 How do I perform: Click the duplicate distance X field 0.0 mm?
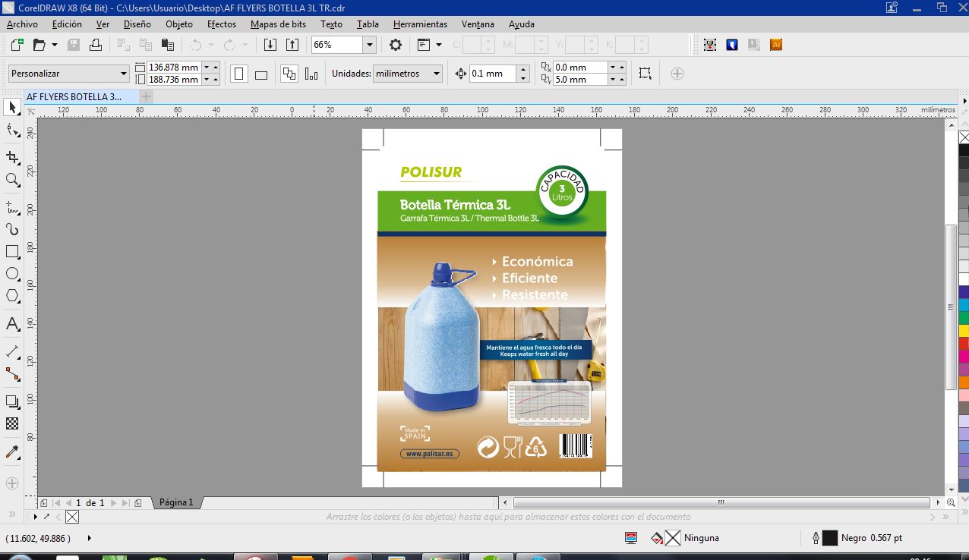pyautogui.click(x=579, y=68)
